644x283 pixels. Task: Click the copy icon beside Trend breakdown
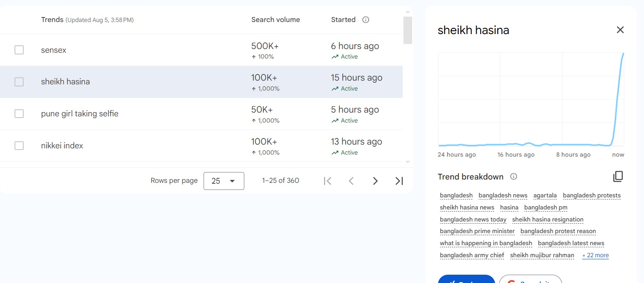(x=618, y=177)
